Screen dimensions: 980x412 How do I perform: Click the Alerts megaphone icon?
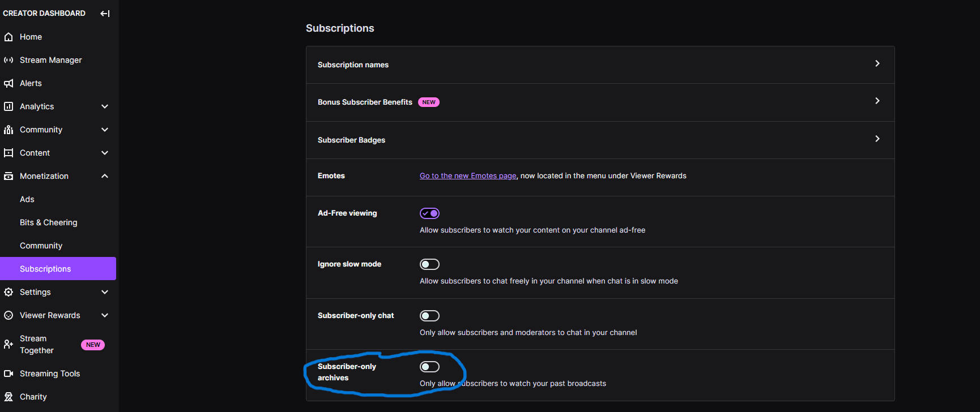[8, 83]
